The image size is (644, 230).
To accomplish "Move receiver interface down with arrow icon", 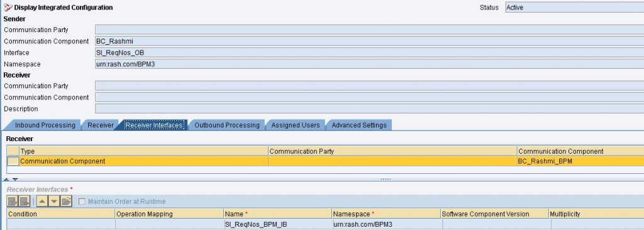I will [x=54, y=201].
